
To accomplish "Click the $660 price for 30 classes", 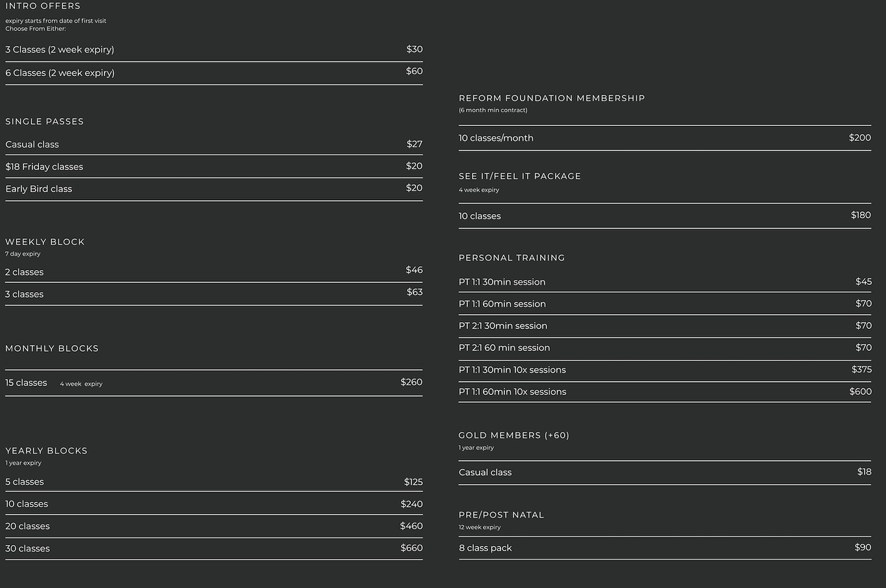I will click(x=412, y=548).
